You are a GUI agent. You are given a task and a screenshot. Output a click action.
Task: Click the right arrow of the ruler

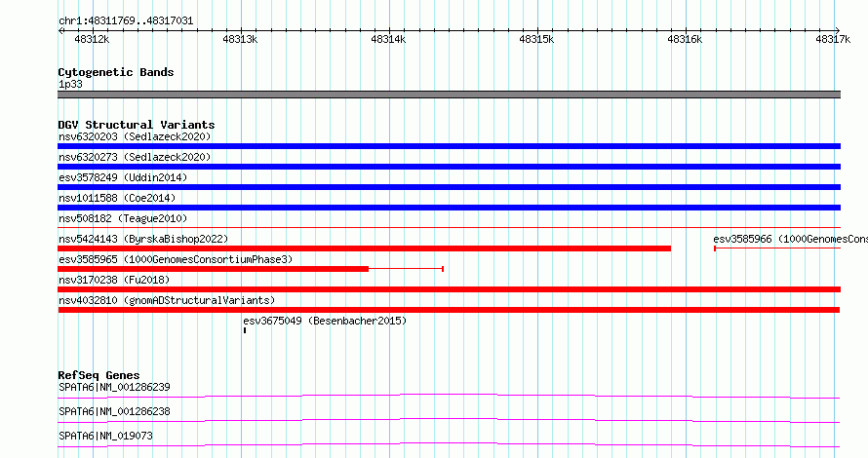[x=838, y=30]
